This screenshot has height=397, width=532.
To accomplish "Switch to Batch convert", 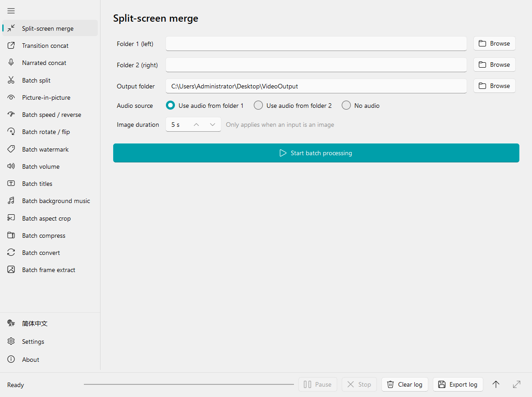I will pyautogui.click(x=50, y=253).
